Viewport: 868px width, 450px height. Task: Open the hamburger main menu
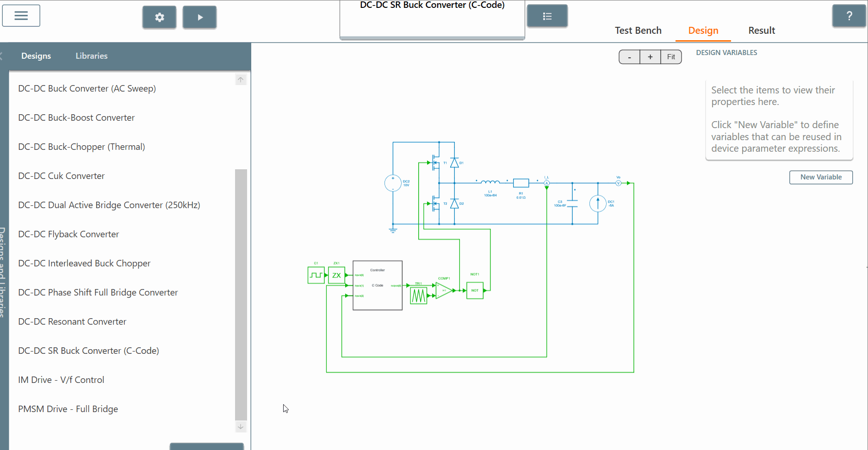pyautogui.click(x=21, y=16)
